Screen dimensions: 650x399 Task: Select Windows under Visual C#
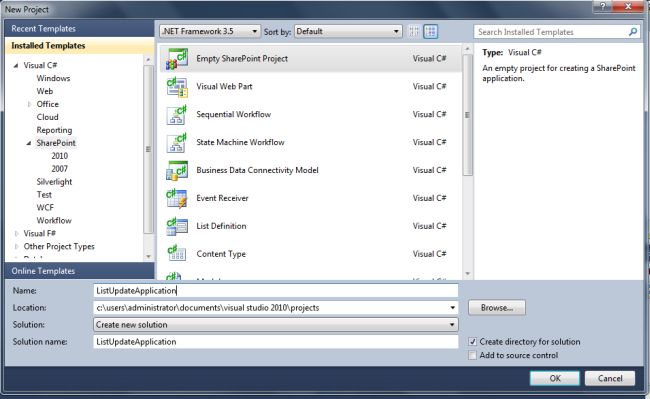click(53, 78)
